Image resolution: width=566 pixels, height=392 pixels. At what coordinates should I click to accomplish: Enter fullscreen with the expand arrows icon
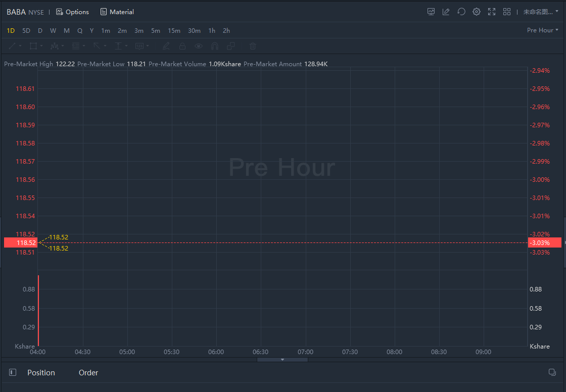pyautogui.click(x=492, y=12)
